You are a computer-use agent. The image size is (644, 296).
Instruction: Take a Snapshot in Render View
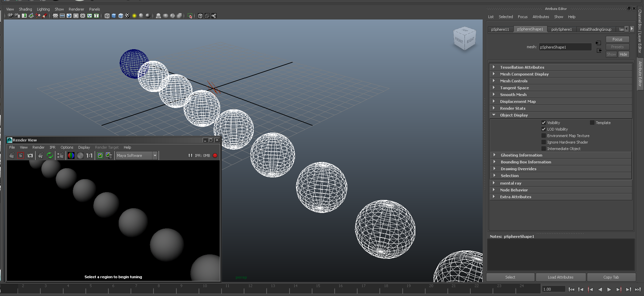(30, 156)
